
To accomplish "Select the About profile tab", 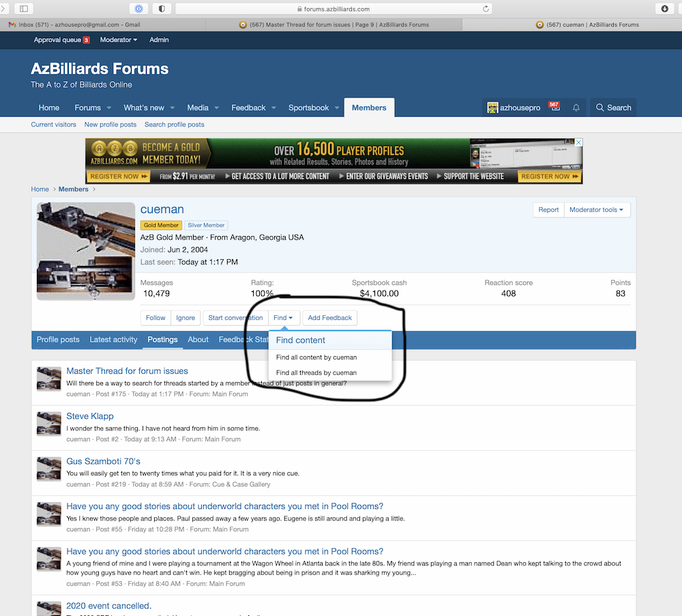I will [x=198, y=339].
